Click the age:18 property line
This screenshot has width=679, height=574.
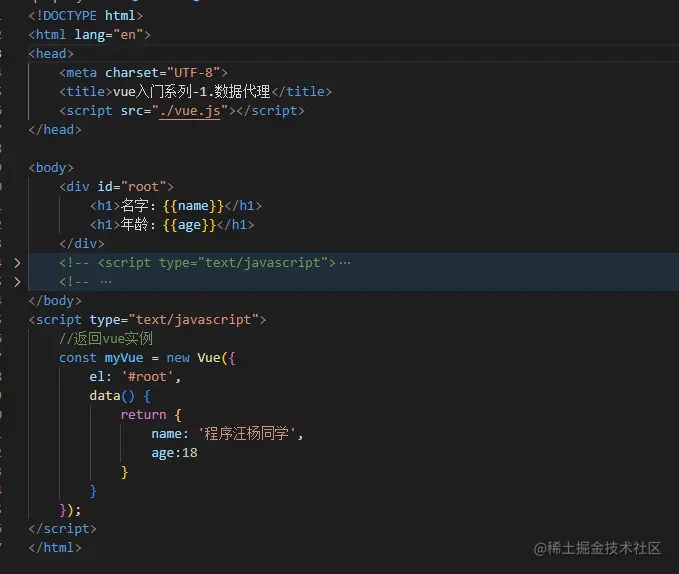[174, 453]
